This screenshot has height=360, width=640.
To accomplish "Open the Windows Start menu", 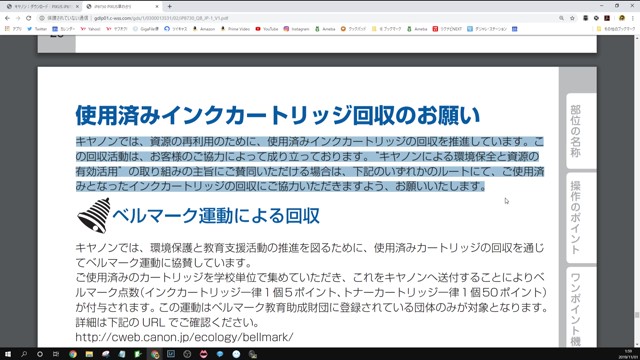I will tap(8, 354).
